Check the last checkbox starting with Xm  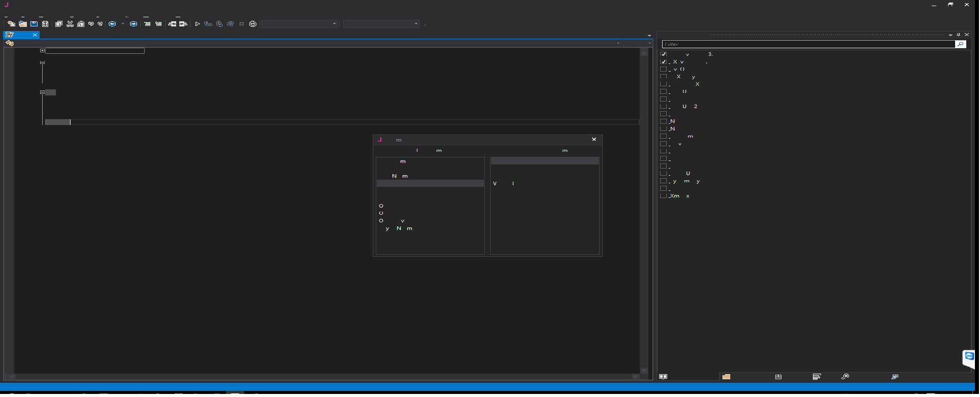click(x=663, y=196)
